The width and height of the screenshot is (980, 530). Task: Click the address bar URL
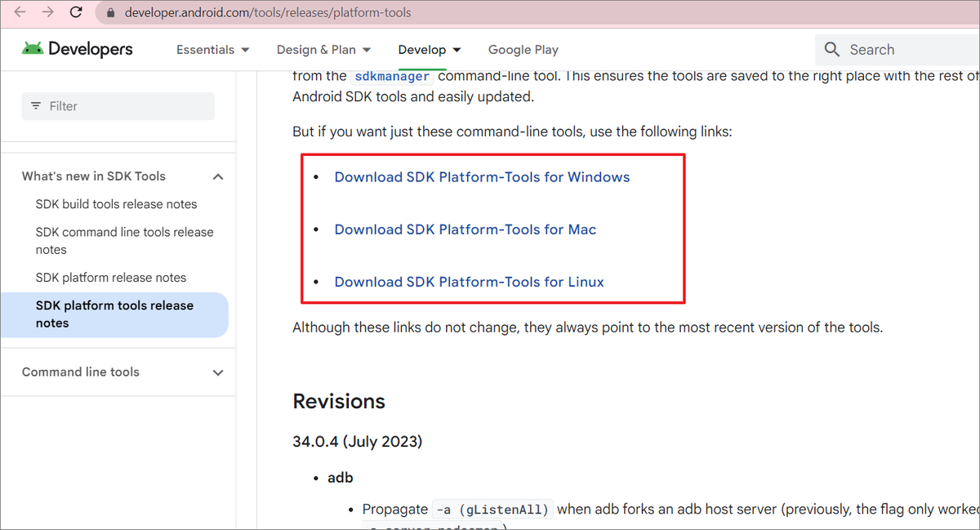click(268, 13)
